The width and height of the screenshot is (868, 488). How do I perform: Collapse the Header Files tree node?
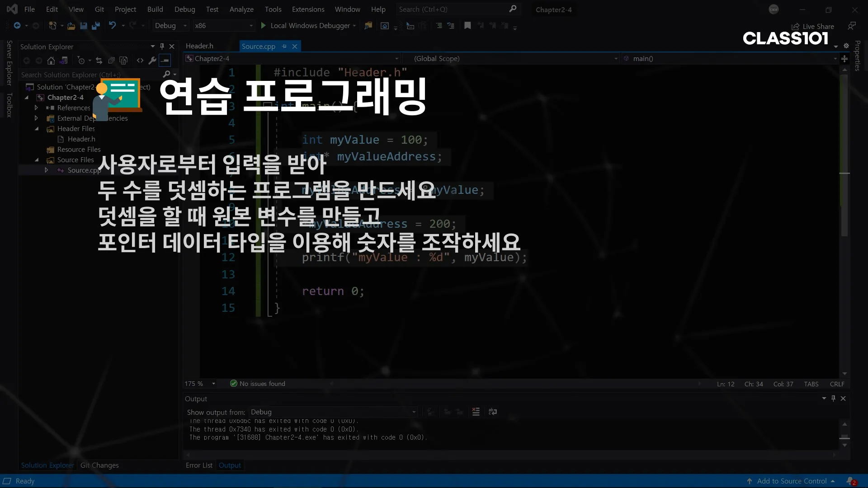click(37, 129)
